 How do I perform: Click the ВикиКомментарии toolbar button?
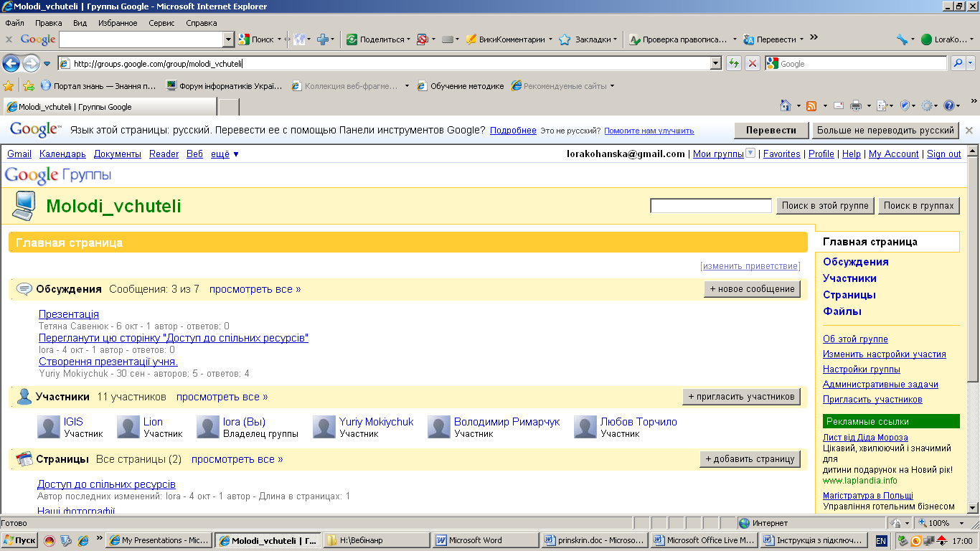(x=509, y=39)
